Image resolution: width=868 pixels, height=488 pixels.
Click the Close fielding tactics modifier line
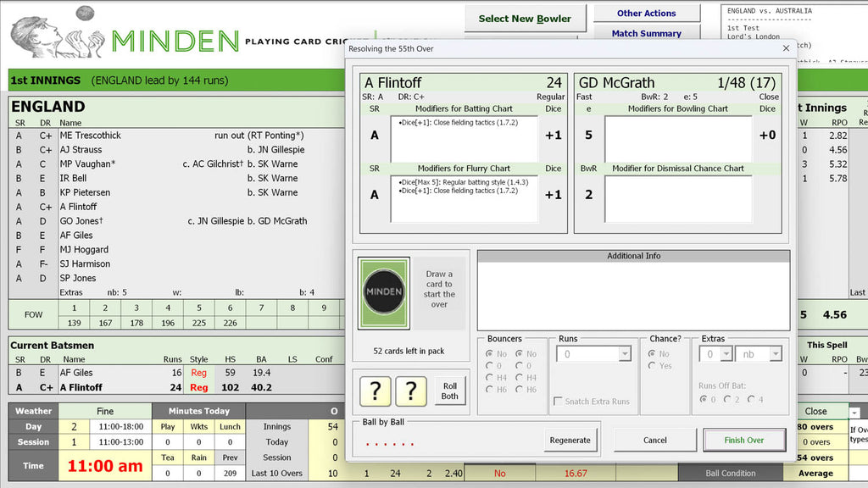(x=459, y=123)
